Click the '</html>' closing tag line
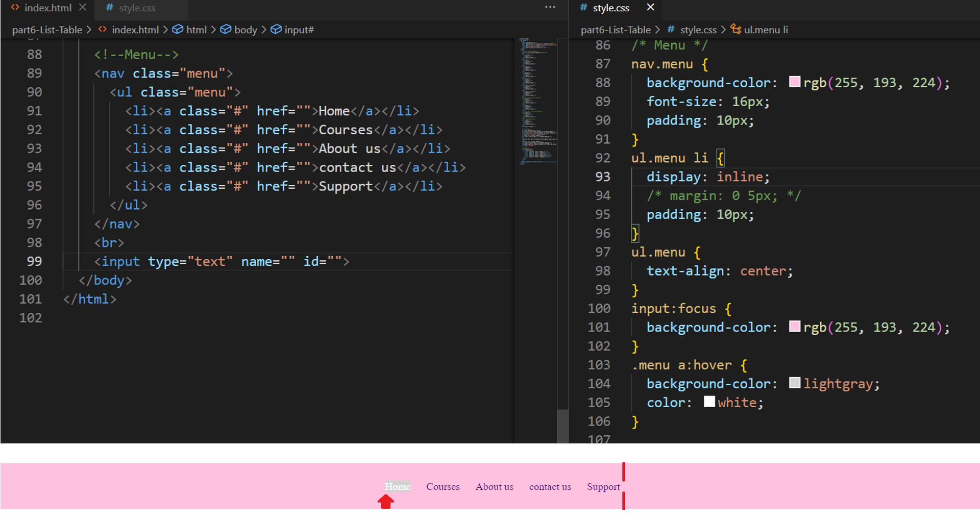Screen dimensions: 980x522 point(90,299)
